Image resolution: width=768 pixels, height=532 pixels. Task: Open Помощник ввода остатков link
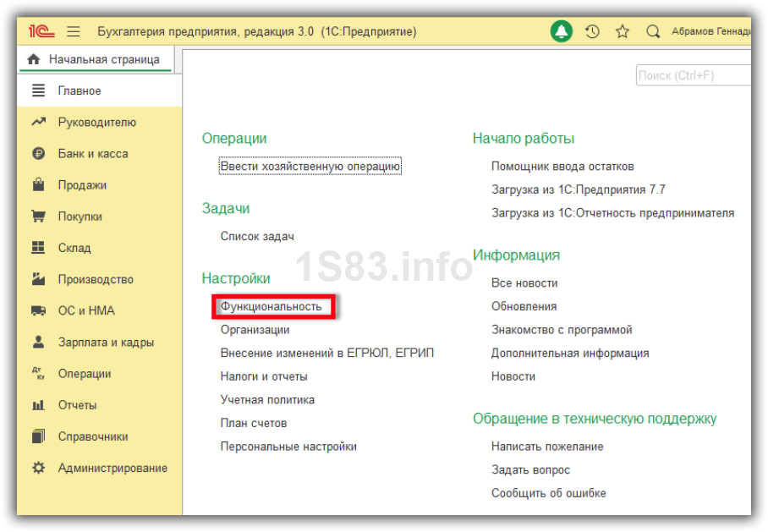562,166
